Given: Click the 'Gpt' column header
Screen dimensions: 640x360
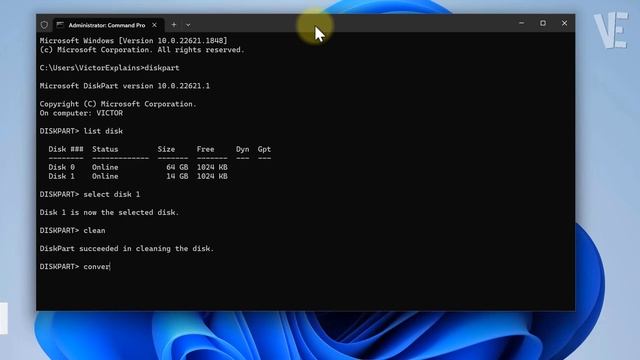Looking at the screenshot, I should point(264,149).
